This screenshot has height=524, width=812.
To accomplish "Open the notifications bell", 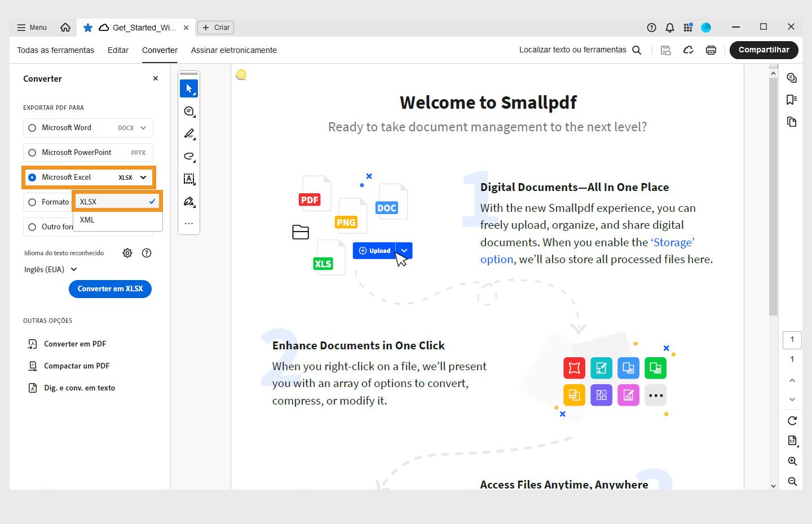I will click(670, 28).
